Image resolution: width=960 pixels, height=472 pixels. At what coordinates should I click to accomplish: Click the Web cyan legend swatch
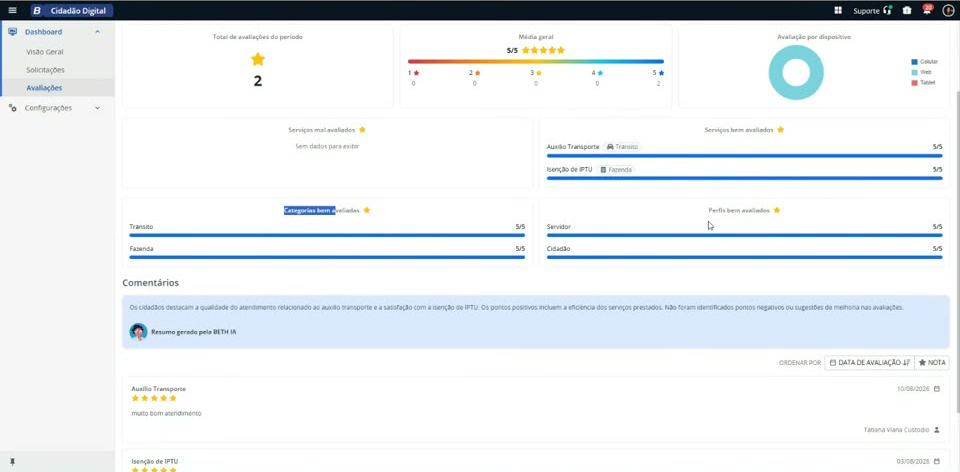click(914, 72)
